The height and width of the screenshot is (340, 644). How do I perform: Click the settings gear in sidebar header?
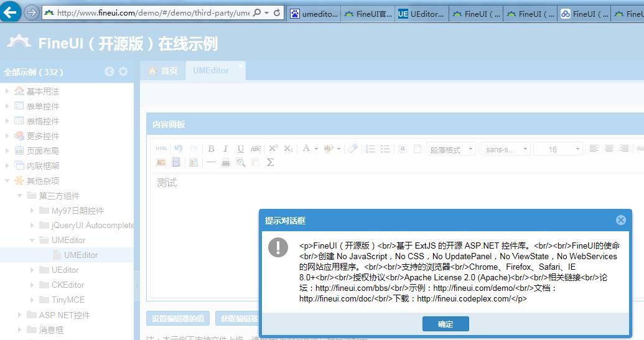(123, 71)
